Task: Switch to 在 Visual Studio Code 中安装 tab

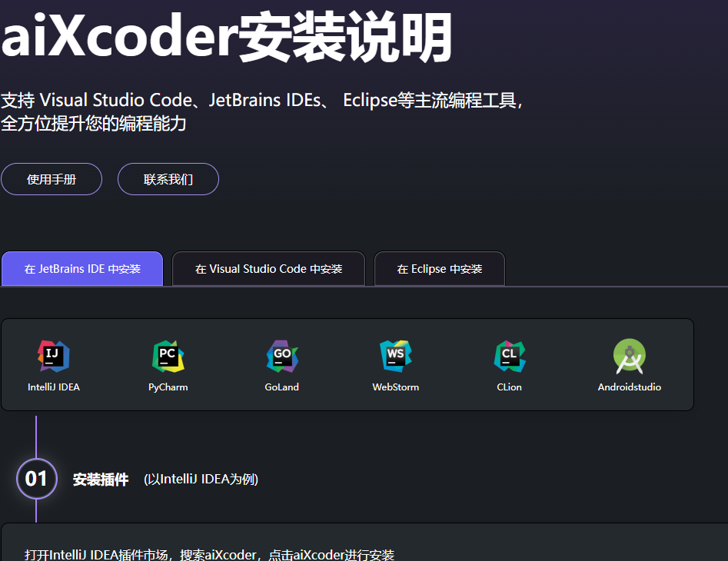Action: pos(269,269)
